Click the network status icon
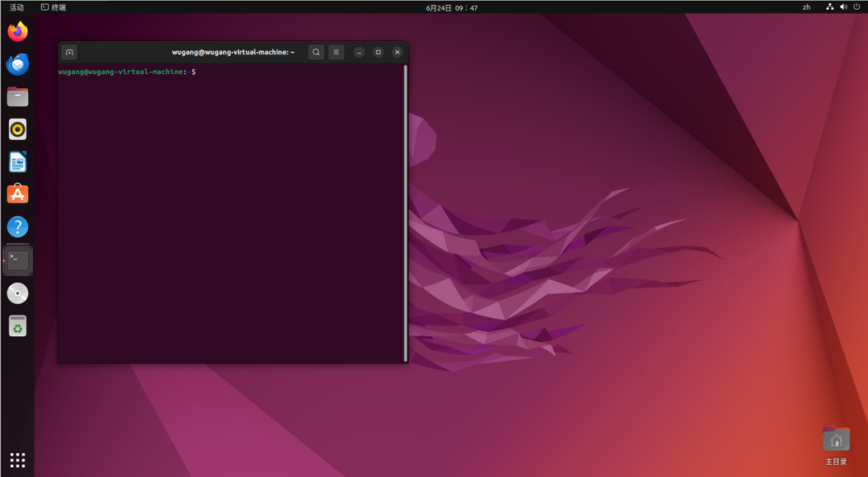This screenshot has height=477, width=868. click(x=829, y=6)
